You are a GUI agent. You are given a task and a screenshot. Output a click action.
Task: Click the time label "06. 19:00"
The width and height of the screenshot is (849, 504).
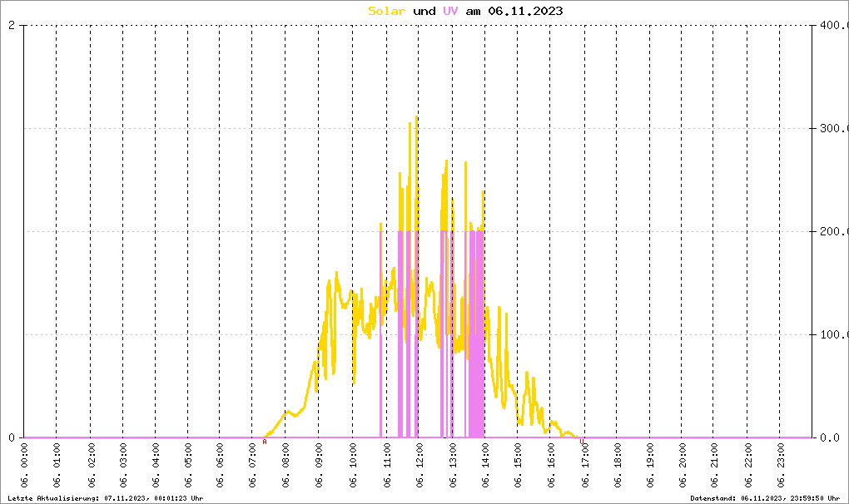[x=650, y=466]
